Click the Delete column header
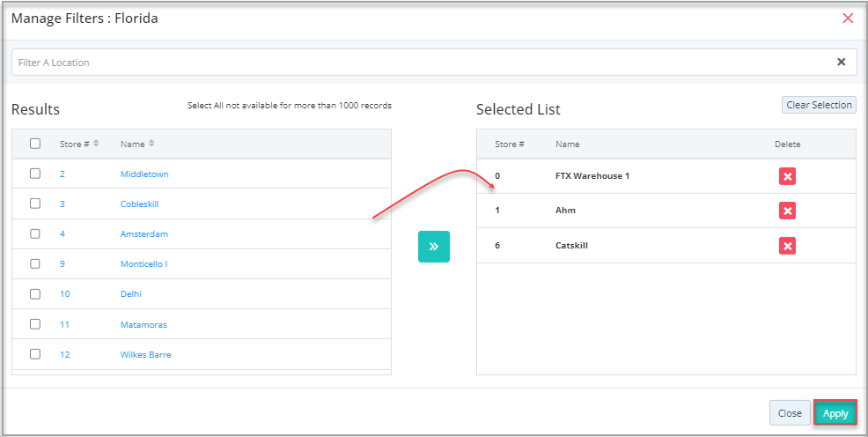Screen dimensions: 868x437 787,144
